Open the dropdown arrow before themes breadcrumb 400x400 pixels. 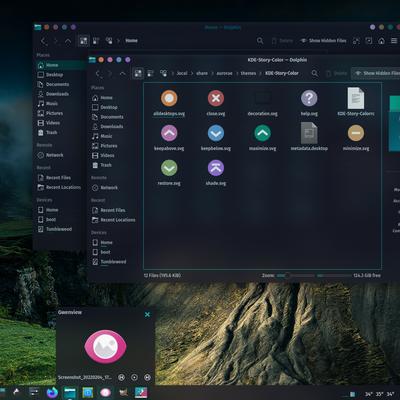pyautogui.click(x=237, y=73)
